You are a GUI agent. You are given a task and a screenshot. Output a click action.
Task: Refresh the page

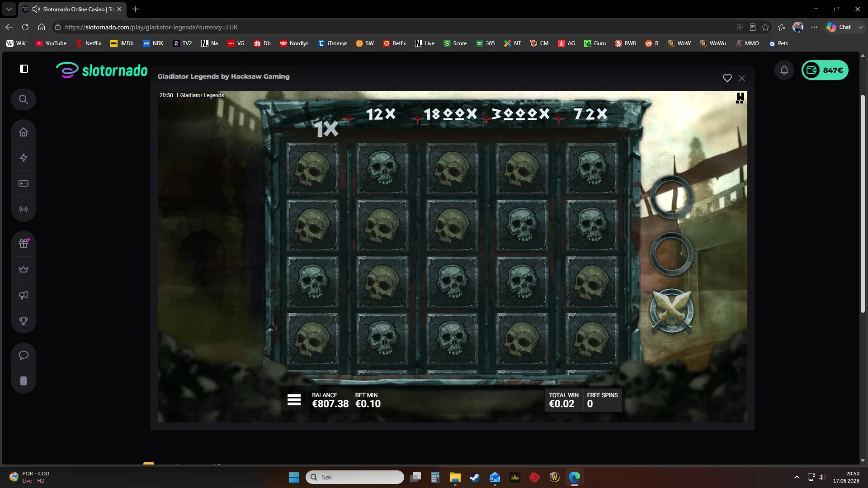pos(25,27)
